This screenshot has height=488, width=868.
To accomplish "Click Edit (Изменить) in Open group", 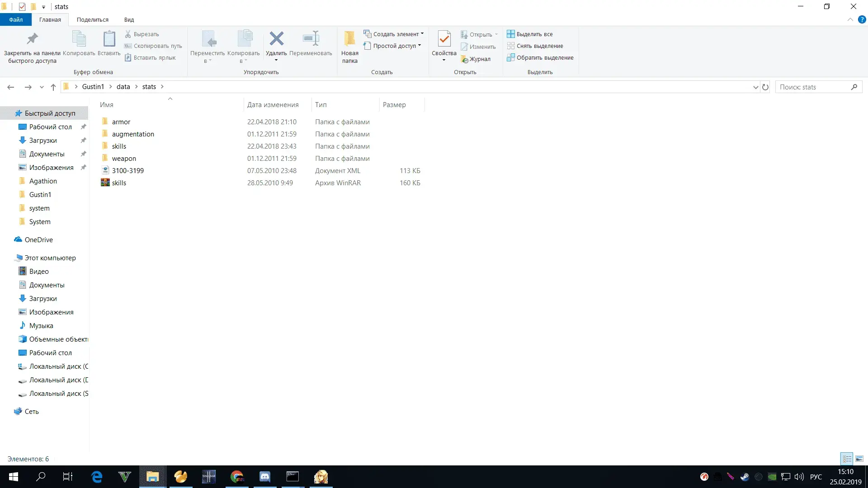I will pyautogui.click(x=478, y=47).
